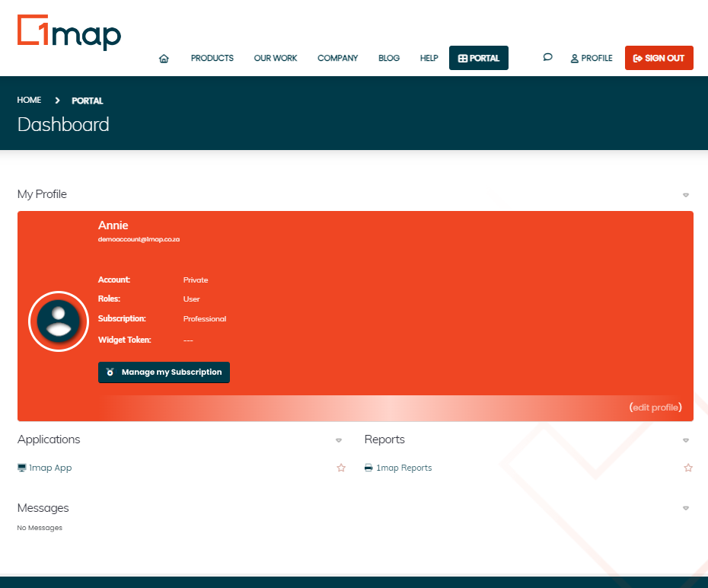Open edit profile link
This screenshot has height=588, width=708.
tap(655, 407)
